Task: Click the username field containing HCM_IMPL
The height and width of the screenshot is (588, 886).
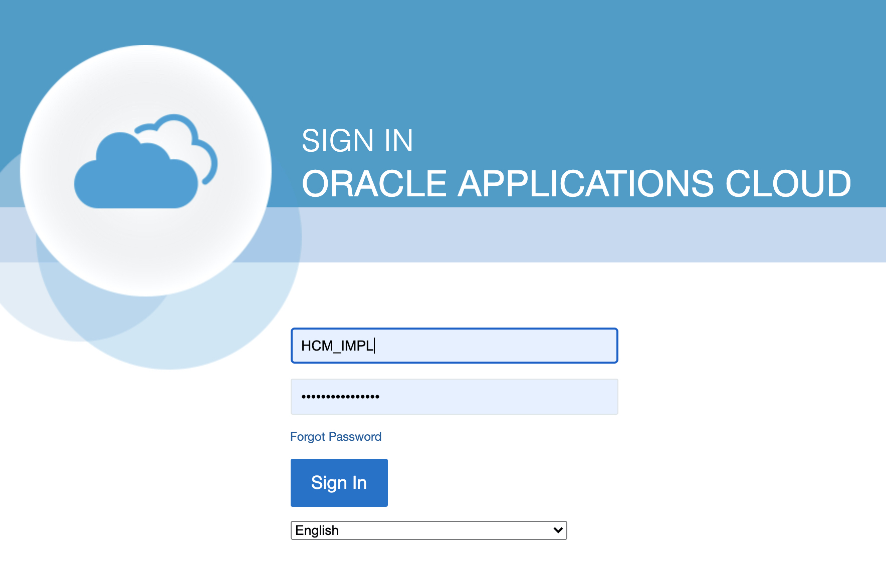Action: click(454, 346)
